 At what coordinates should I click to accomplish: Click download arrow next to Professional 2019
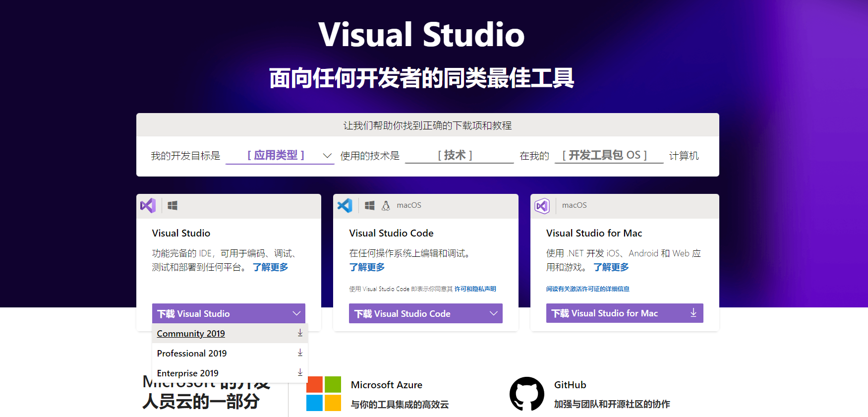pos(300,353)
